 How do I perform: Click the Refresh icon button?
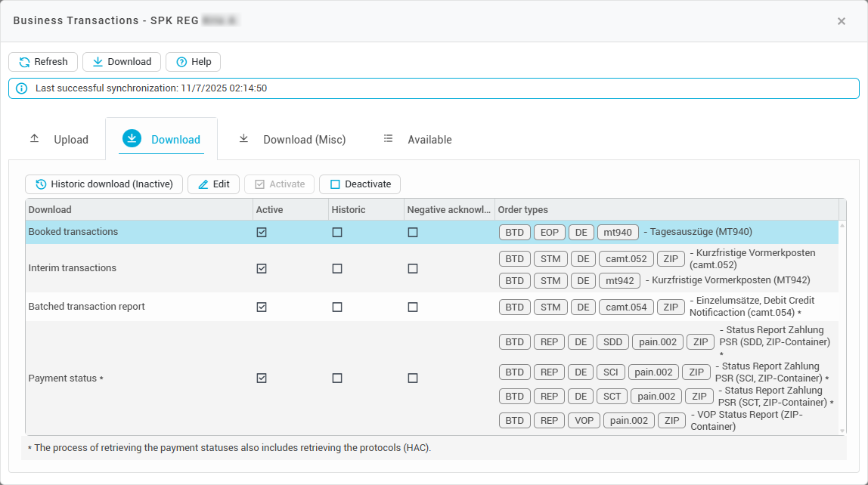(24, 62)
